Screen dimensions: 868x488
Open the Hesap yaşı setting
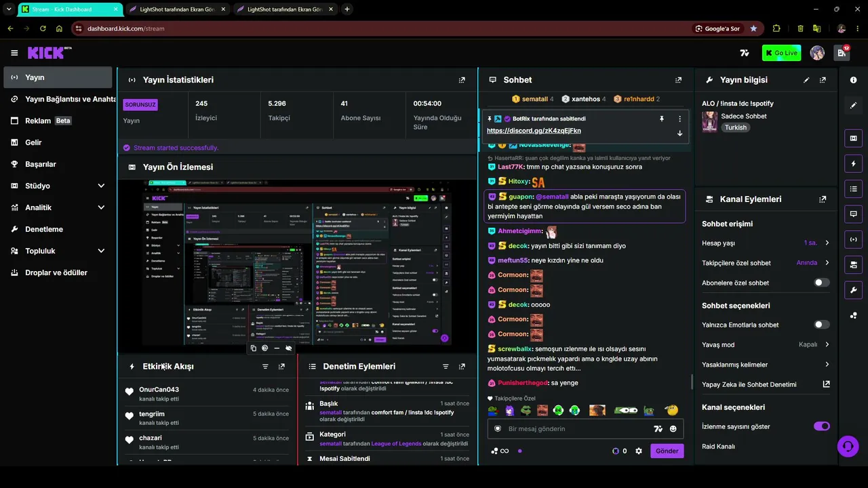[x=766, y=243]
